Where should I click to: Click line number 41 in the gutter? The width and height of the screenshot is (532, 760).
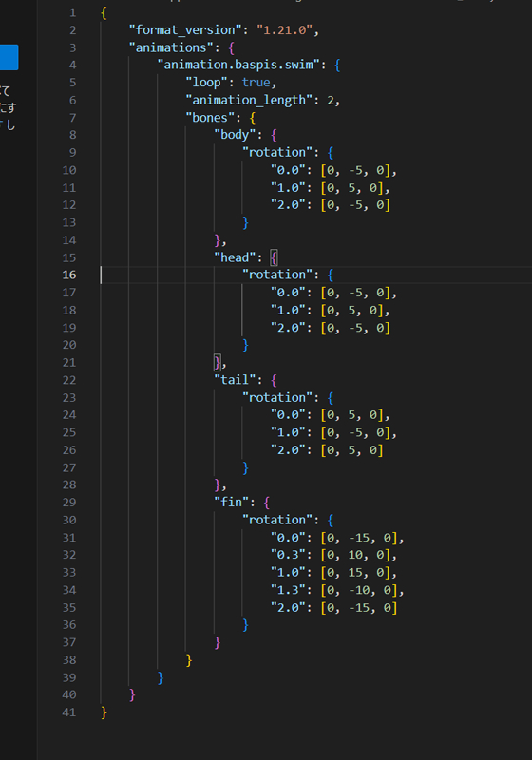coord(68,712)
